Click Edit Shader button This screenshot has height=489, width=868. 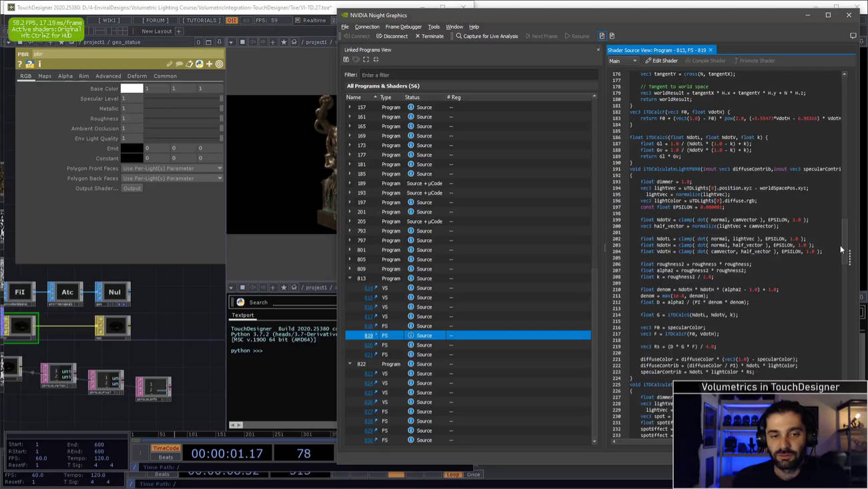662,61
